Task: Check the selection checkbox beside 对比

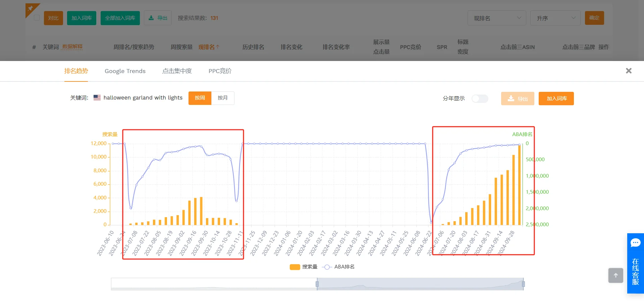Action: coord(37,18)
